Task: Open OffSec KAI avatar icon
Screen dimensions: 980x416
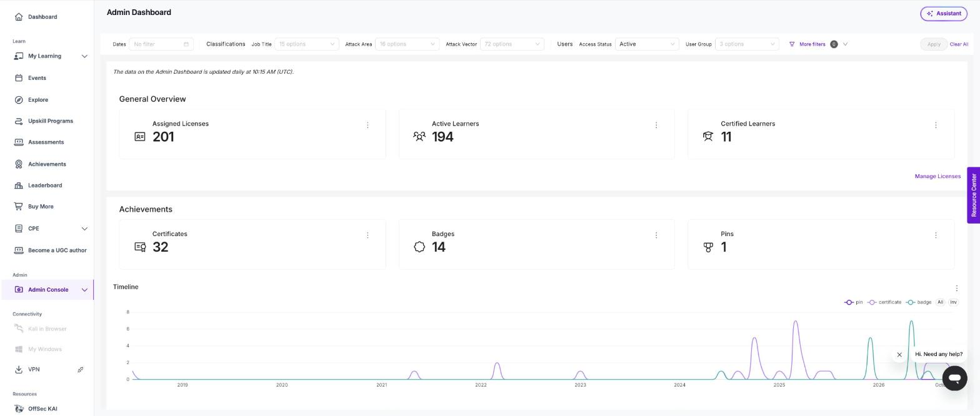Action: (x=19, y=409)
